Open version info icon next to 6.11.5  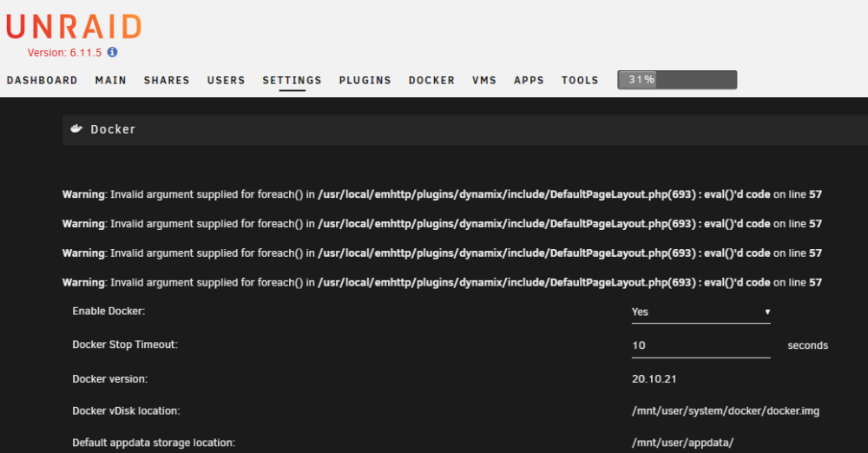(112, 52)
